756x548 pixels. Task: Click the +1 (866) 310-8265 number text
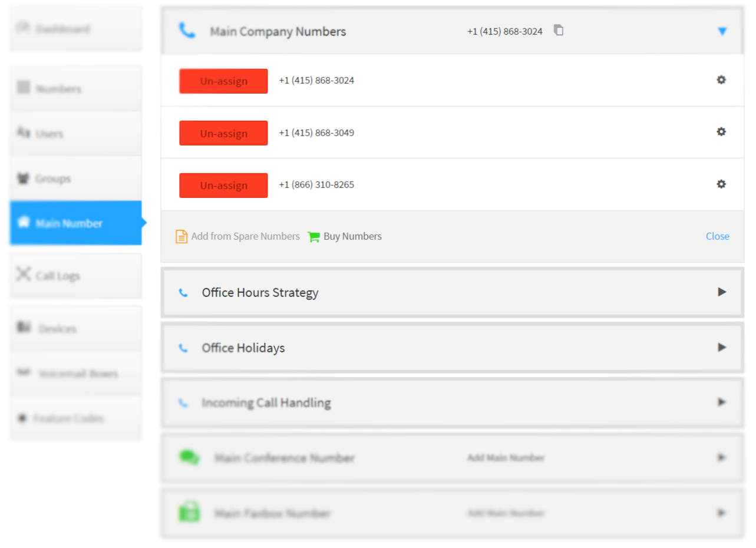pos(316,184)
